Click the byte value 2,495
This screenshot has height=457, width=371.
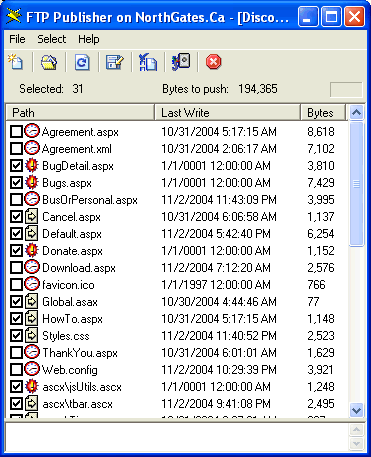point(321,404)
